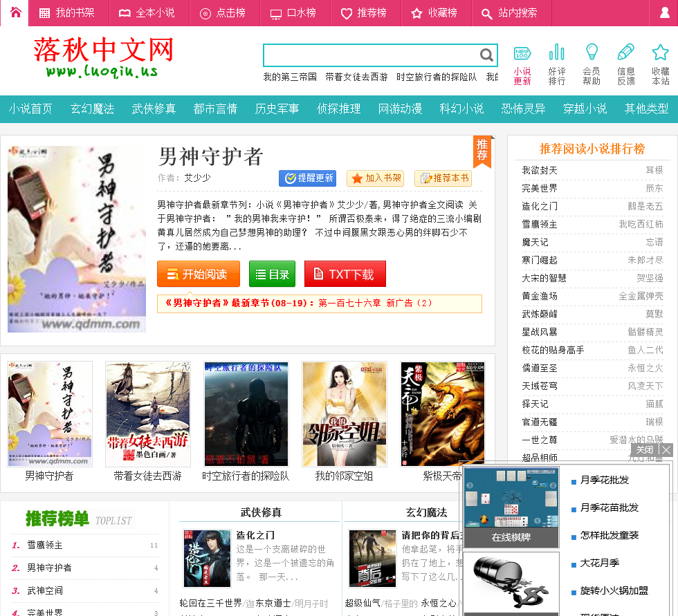Open 我的书架 in top bar
This screenshot has height=616, width=678.
[x=67, y=13]
